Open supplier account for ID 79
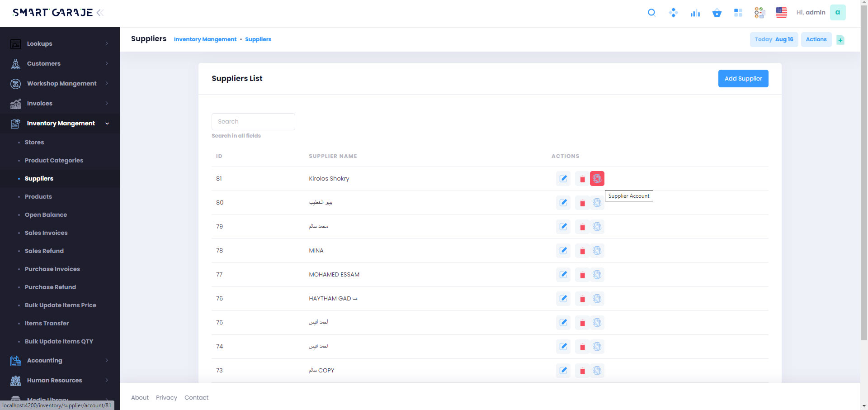868x410 pixels. (x=597, y=227)
